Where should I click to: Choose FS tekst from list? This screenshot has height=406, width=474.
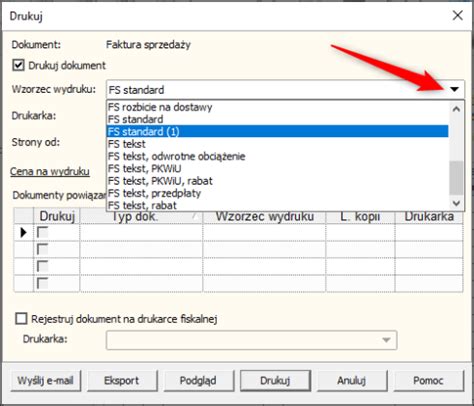277,144
